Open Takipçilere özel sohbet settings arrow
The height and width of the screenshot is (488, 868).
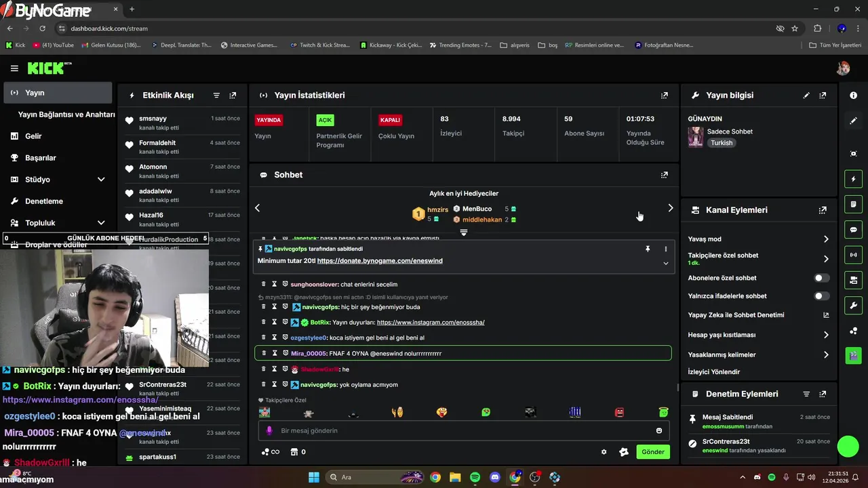pos(826,259)
